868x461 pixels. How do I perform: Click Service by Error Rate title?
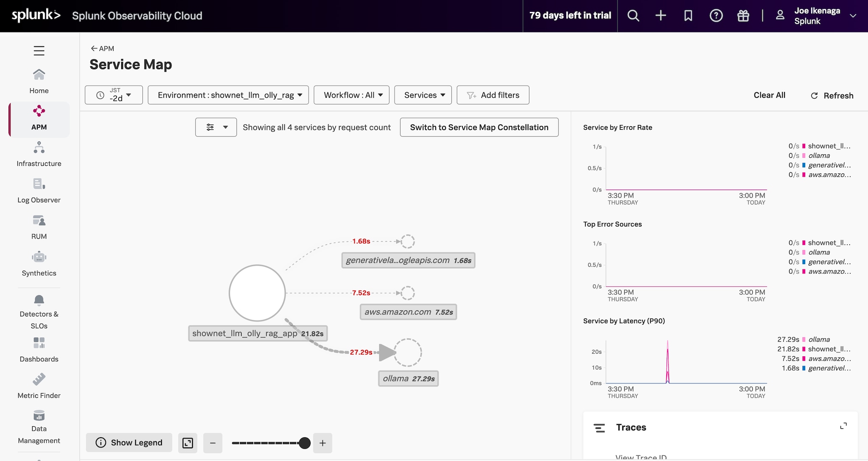(x=618, y=128)
